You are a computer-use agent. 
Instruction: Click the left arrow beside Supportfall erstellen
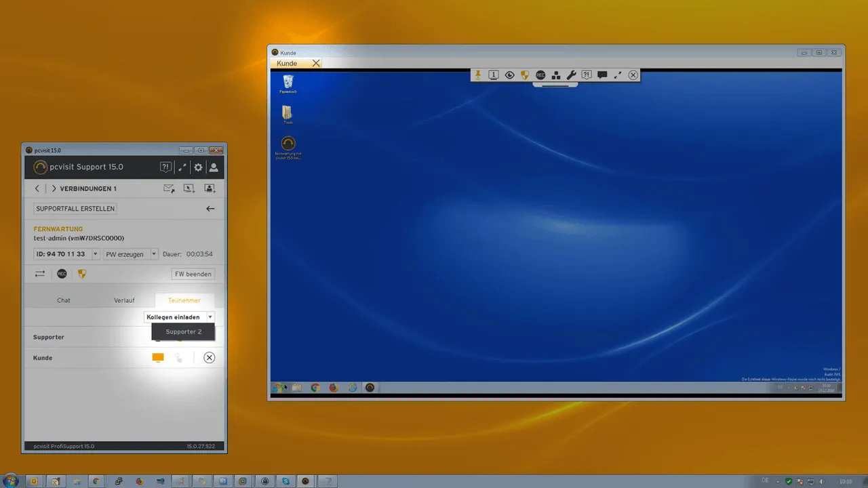point(210,209)
